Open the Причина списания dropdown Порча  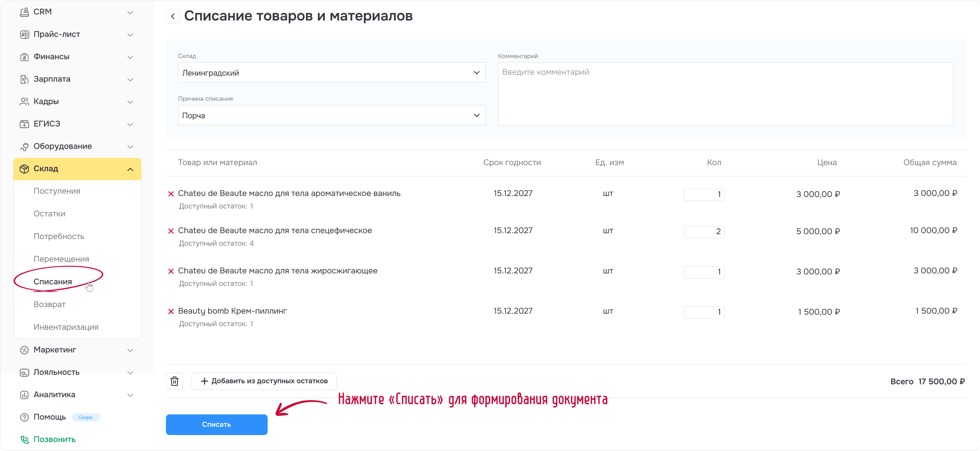tap(332, 115)
